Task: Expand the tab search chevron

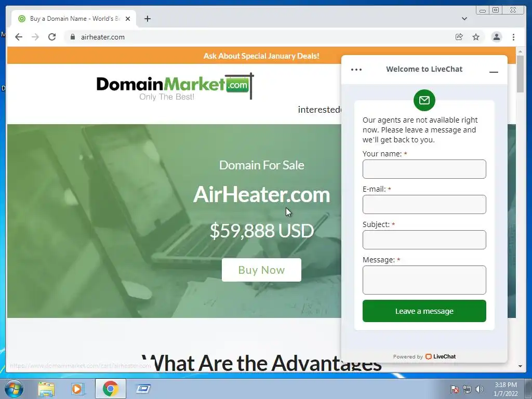Action: point(464,19)
